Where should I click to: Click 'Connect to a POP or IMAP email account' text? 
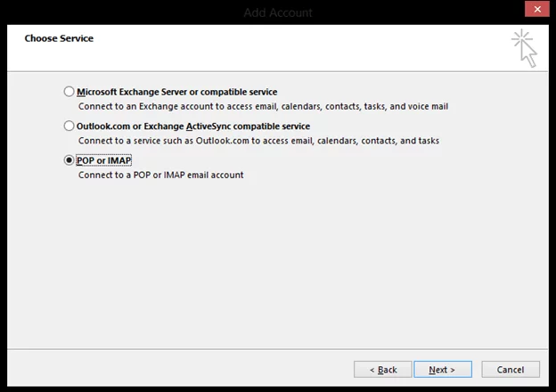161,176
